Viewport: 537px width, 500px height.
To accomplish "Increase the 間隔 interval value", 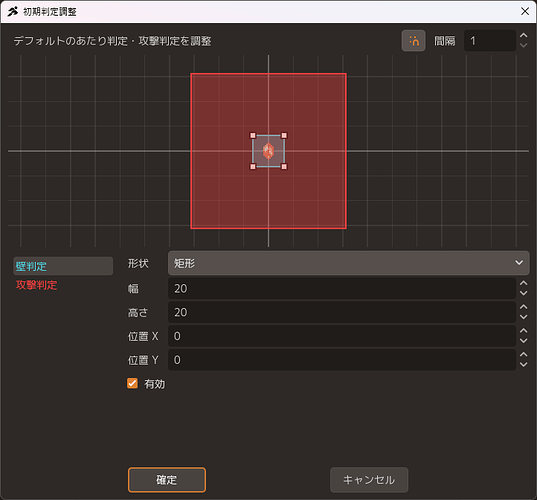I will pos(523,35).
